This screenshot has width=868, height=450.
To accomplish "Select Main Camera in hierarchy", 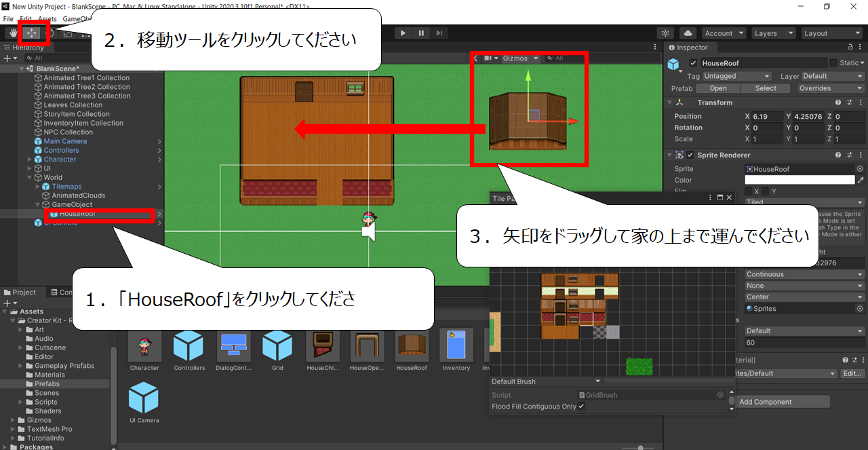I will 65,141.
